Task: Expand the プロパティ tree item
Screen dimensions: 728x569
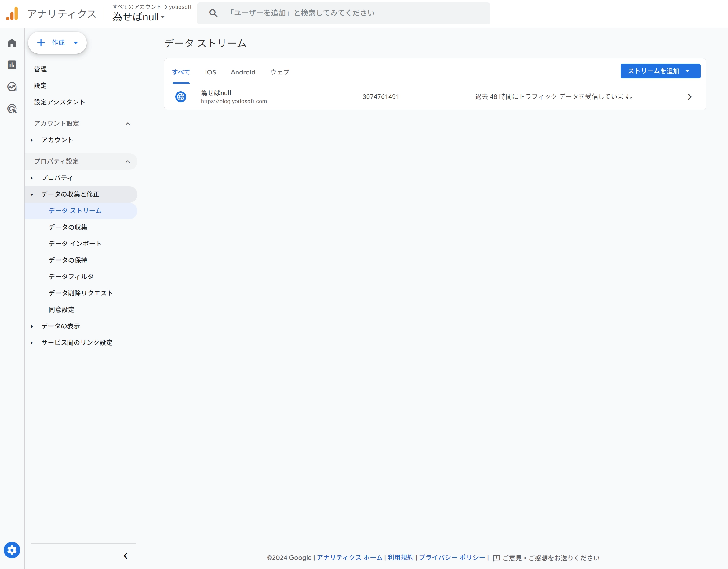Action: point(32,178)
